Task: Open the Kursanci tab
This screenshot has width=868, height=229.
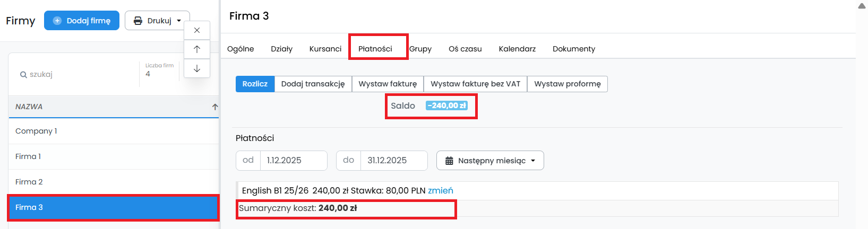Action: [x=325, y=49]
